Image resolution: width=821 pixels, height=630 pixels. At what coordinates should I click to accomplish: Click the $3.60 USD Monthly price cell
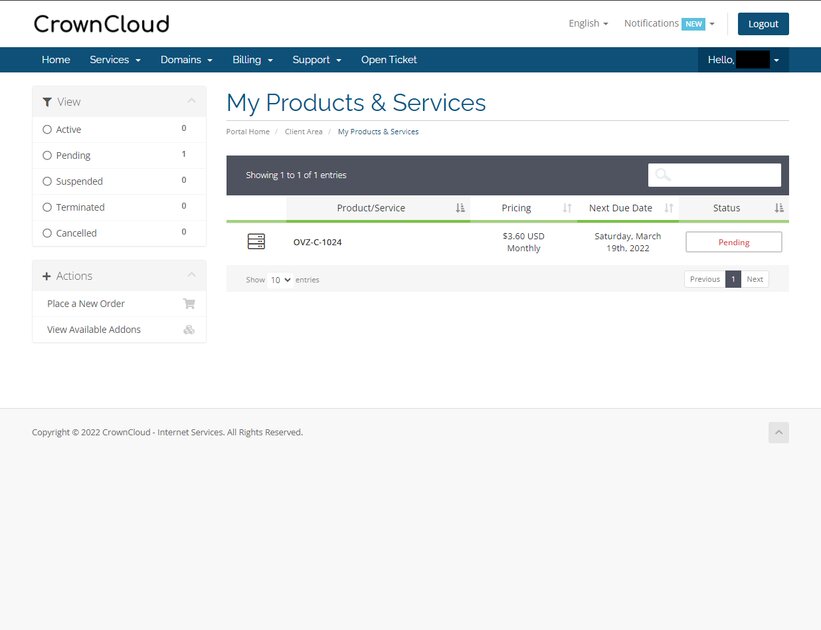[x=524, y=242]
